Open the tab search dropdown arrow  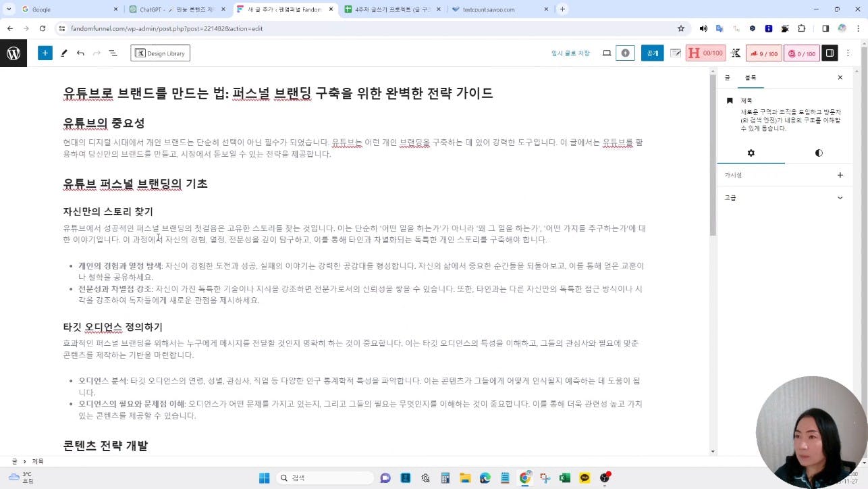(9, 9)
